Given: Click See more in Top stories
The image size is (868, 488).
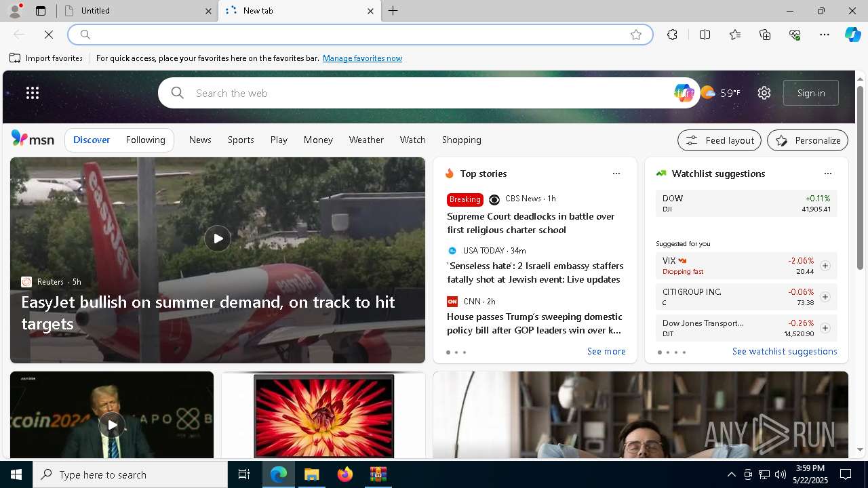Looking at the screenshot, I should pos(606,351).
